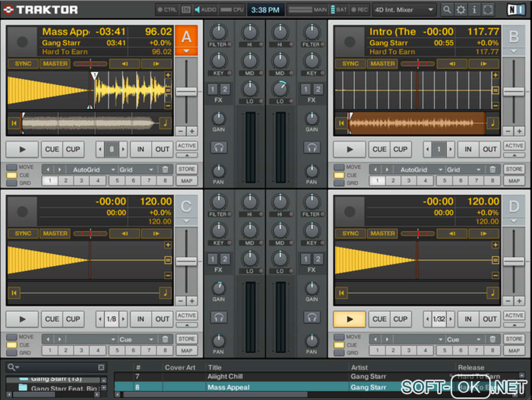The height and width of the screenshot is (400, 532).
Task: Clear the browser search field icon
Action: click(101, 368)
